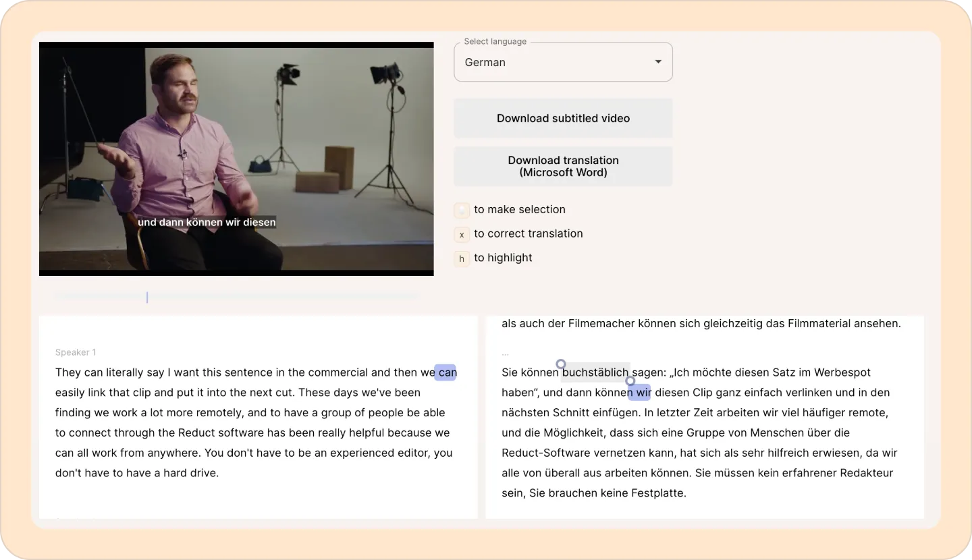
Task: Click the word 'Redakteur' in the German translation
Action: tap(866, 473)
